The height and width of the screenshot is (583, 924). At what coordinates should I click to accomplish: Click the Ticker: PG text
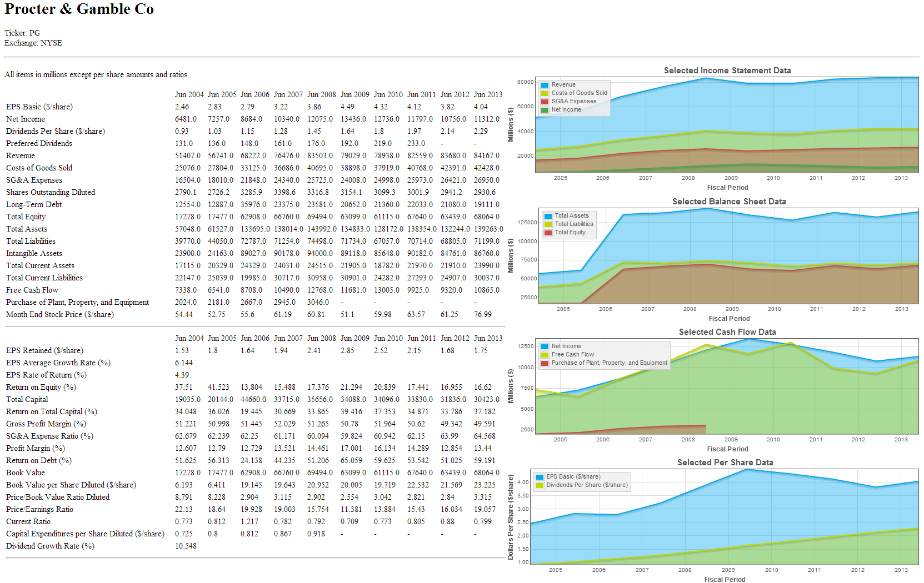(22, 33)
